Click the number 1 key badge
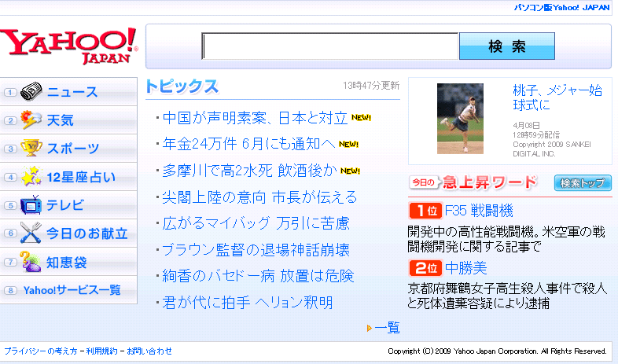This screenshot has width=618, height=364. pyautogui.click(x=11, y=93)
